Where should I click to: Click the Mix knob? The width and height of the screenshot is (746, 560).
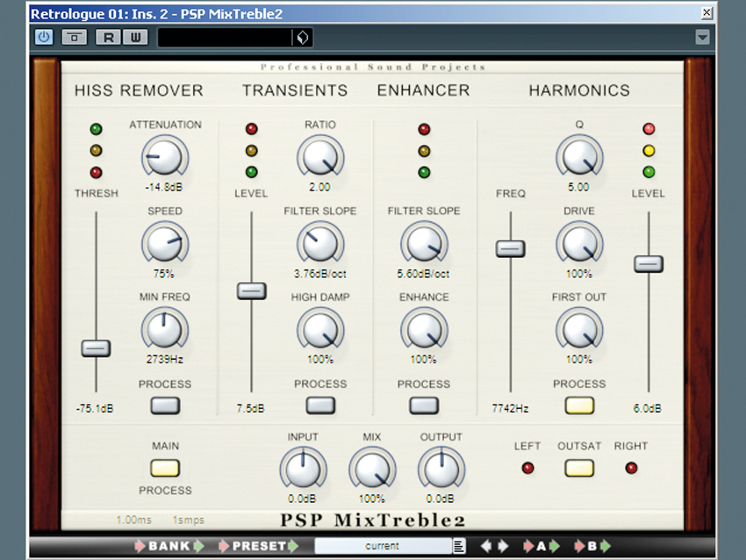[x=372, y=469]
